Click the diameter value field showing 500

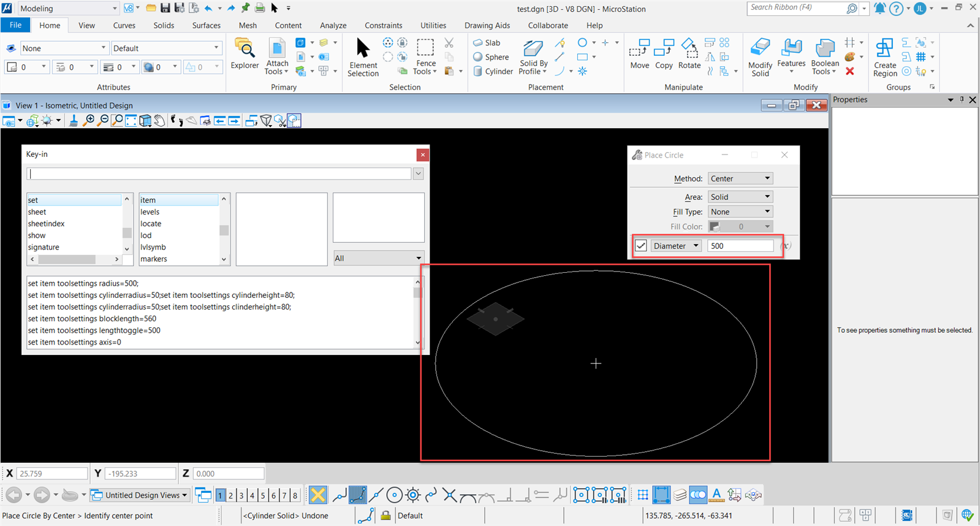[740, 246]
